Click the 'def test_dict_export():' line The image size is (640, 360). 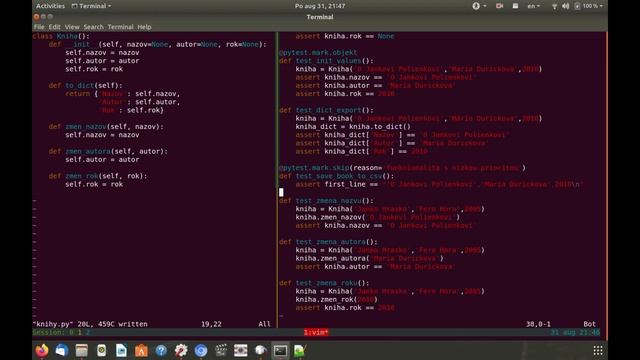click(x=327, y=110)
